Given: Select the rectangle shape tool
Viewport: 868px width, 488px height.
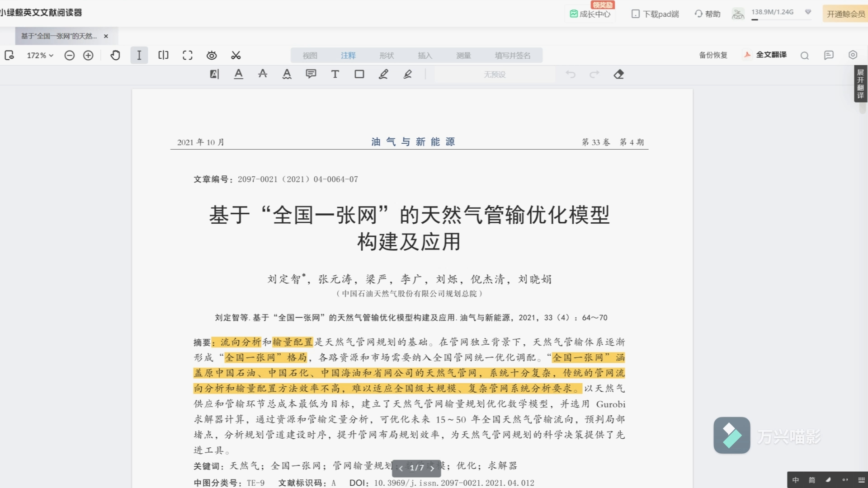Looking at the screenshot, I should point(359,74).
